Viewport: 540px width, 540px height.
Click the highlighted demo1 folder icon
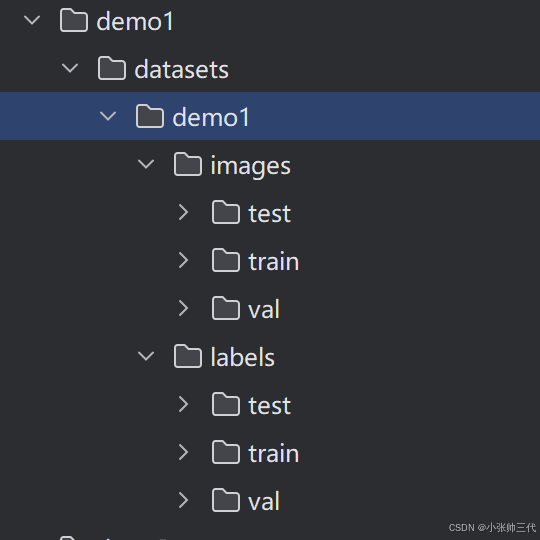[x=149, y=116]
